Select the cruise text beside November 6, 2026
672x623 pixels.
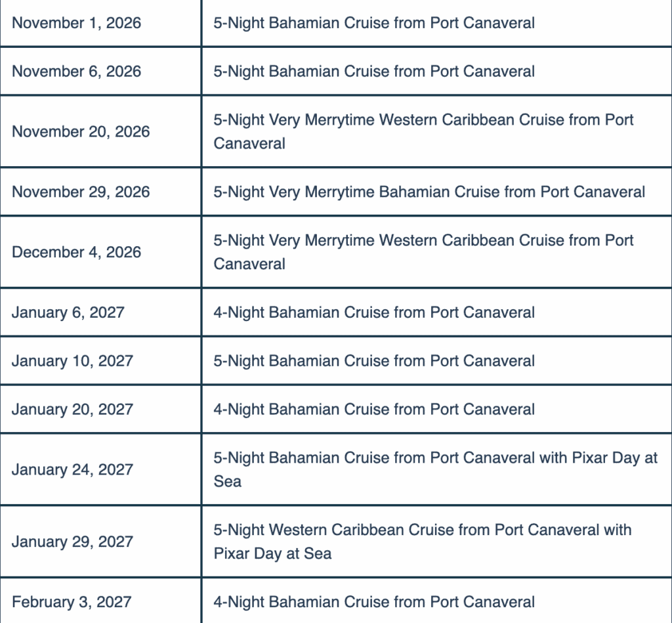374,72
